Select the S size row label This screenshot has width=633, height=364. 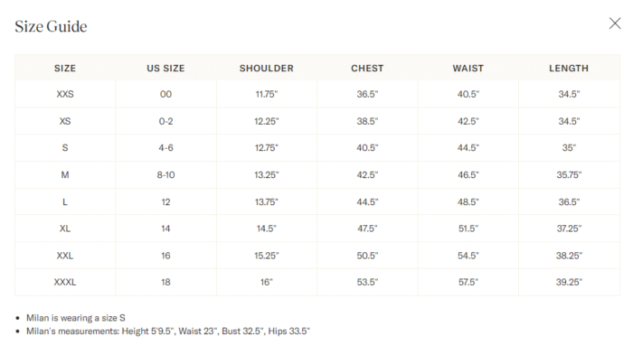point(65,147)
